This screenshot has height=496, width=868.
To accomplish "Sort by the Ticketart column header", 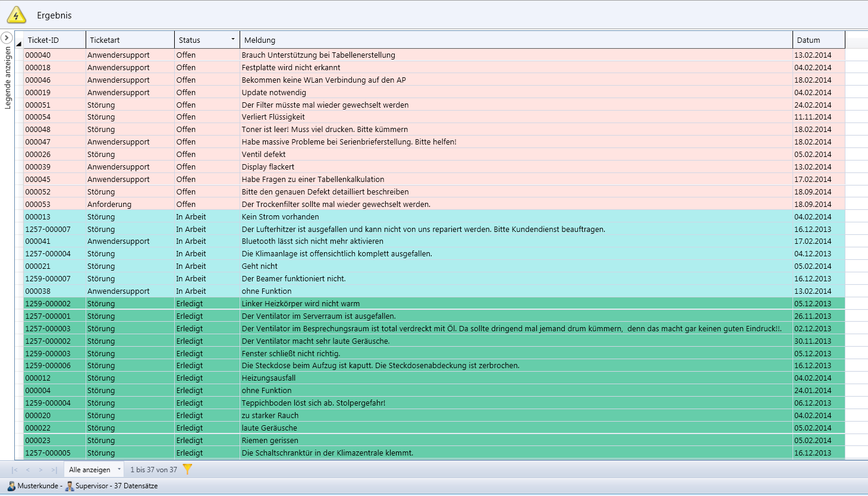I will point(130,40).
